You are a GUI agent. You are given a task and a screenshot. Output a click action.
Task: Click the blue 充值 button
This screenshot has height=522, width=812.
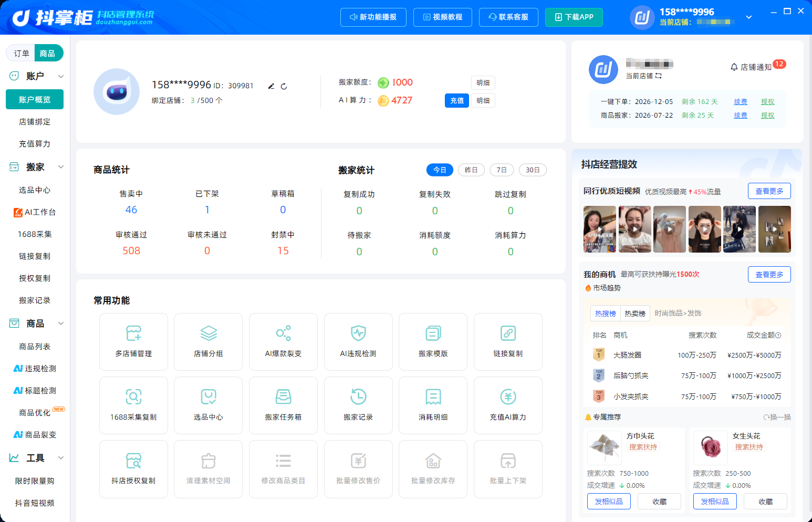(456, 100)
